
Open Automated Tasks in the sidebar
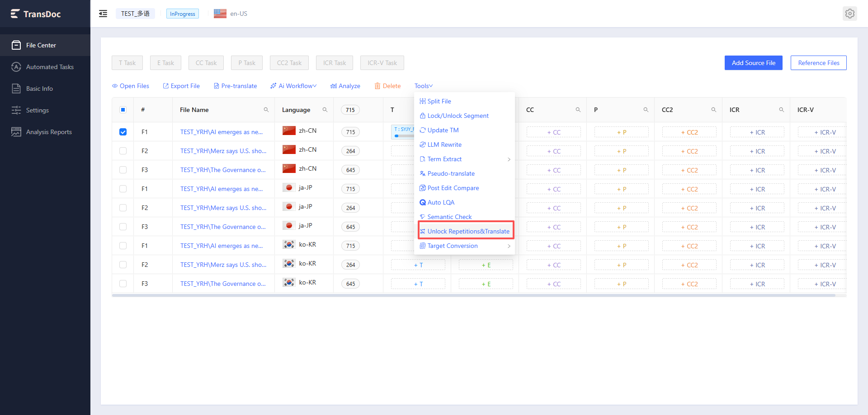[x=45, y=67]
